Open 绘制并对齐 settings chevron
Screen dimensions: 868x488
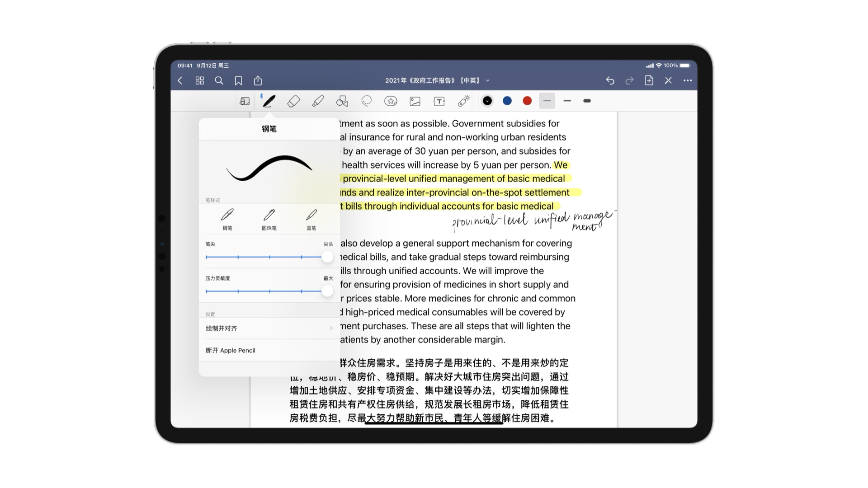pyautogui.click(x=331, y=328)
